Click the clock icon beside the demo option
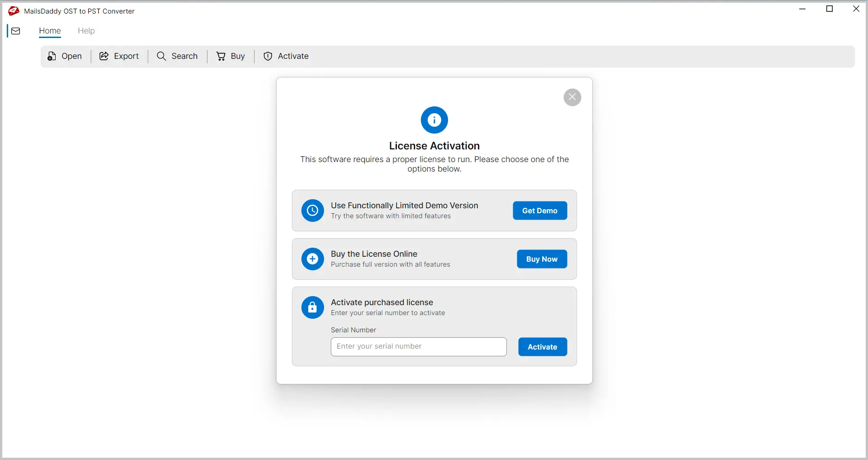This screenshot has width=868, height=460. click(313, 211)
